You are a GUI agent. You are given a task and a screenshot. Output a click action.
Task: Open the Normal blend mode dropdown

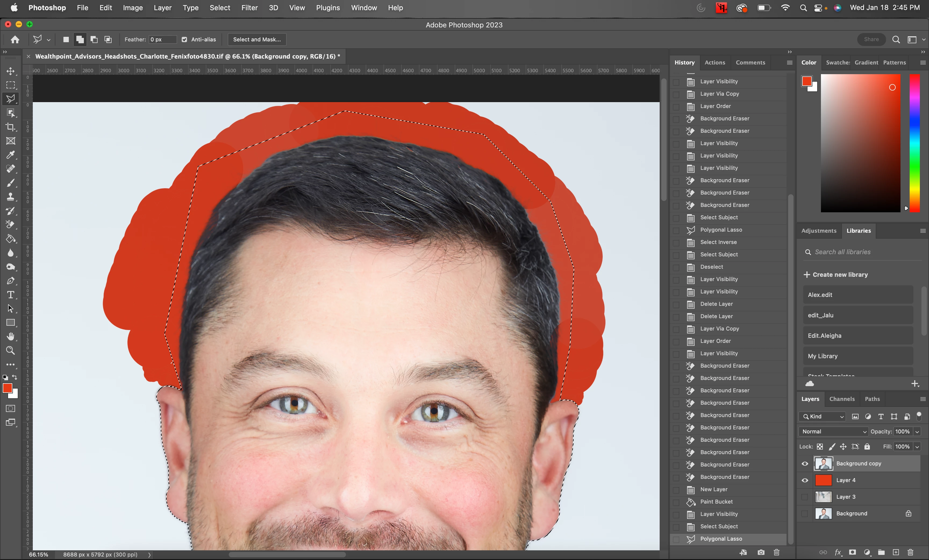click(834, 432)
